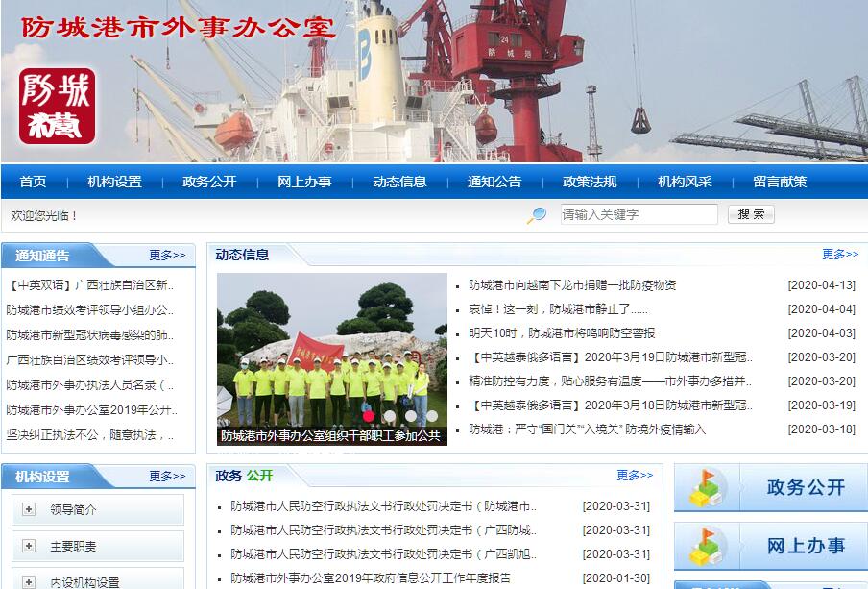Screen dimensions: 868x589
Task: Open 防城港市外事办执法人员名录 notice link
Action: tap(90, 384)
